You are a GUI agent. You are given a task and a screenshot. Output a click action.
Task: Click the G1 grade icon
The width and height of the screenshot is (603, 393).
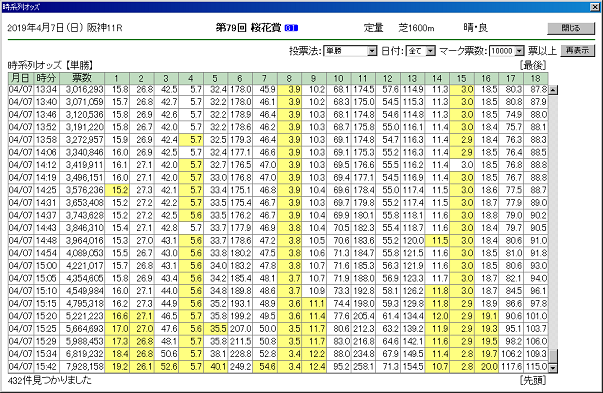tap(291, 28)
